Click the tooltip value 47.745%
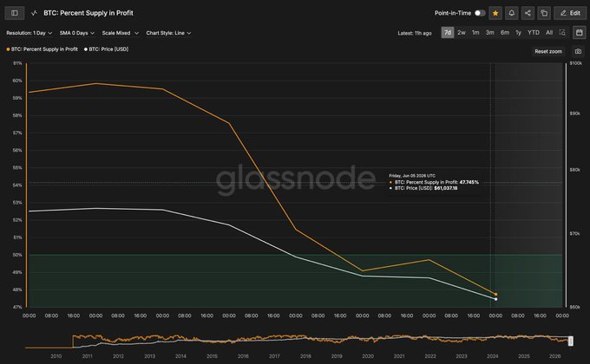590x364 pixels. click(x=469, y=182)
